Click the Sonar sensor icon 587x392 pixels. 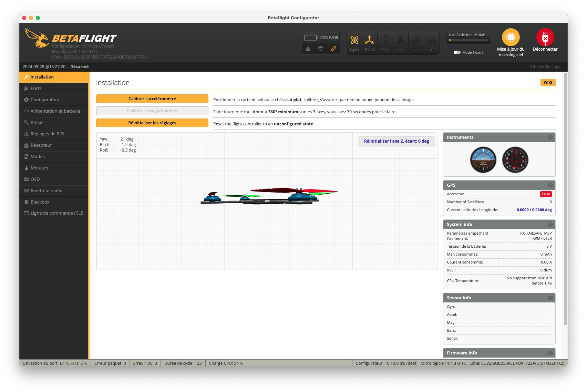[432, 43]
